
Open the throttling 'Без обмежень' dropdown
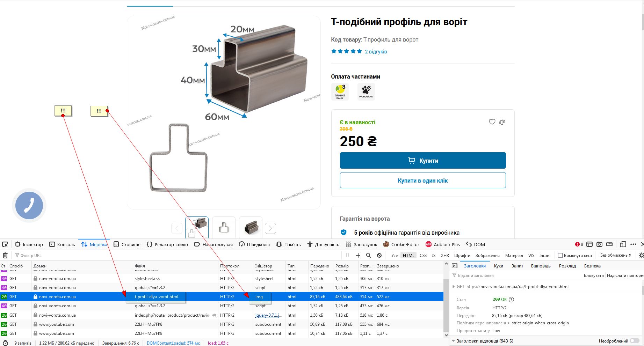(x=616, y=256)
